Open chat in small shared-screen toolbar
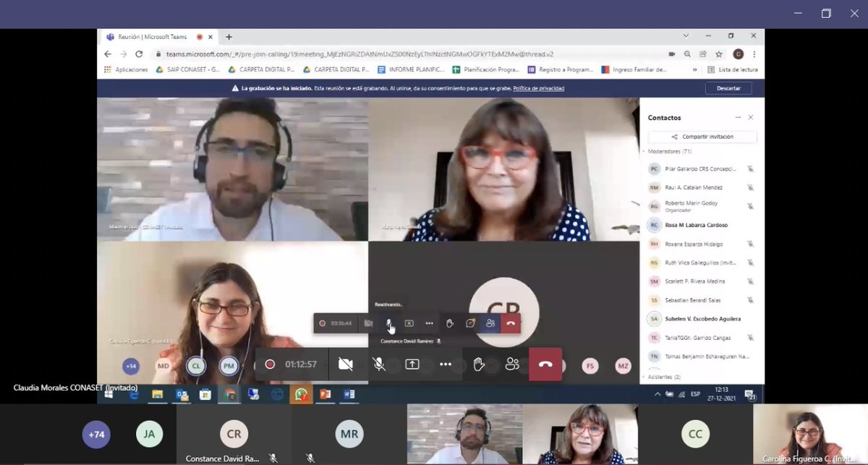The height and width of the screenshot is (465, 868). (x=470, y=323)
